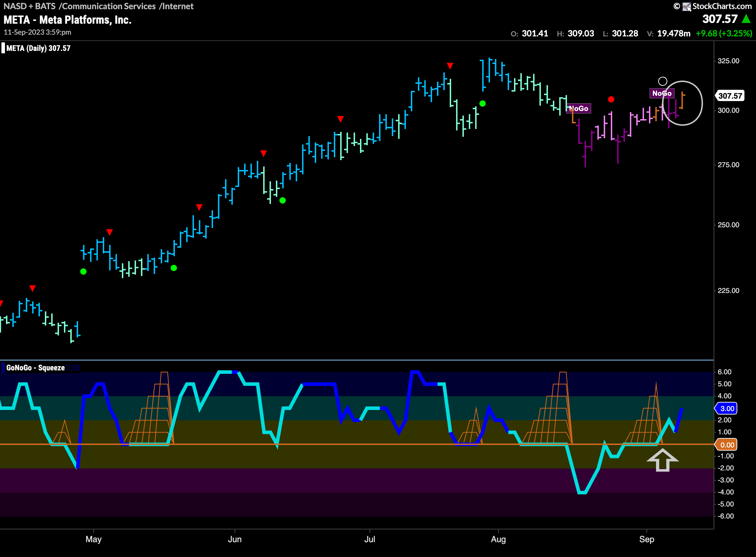756x557 pixels.
Task: Click the blue 3.00 oscillator value tag
Action: [726, 409]
